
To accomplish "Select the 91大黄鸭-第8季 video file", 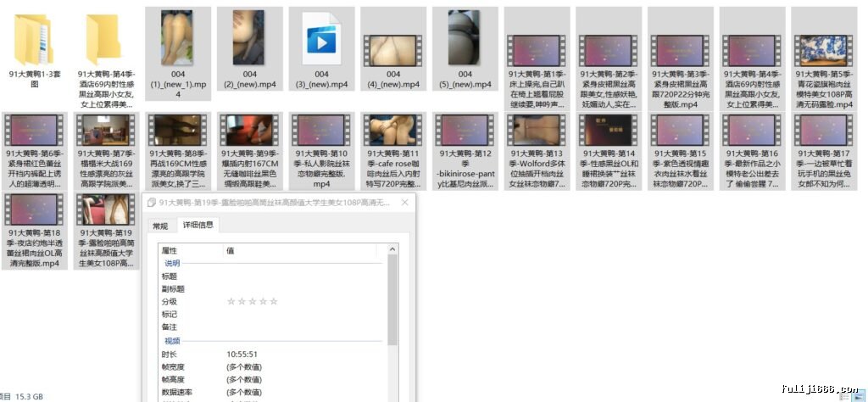I will (178, 152).
